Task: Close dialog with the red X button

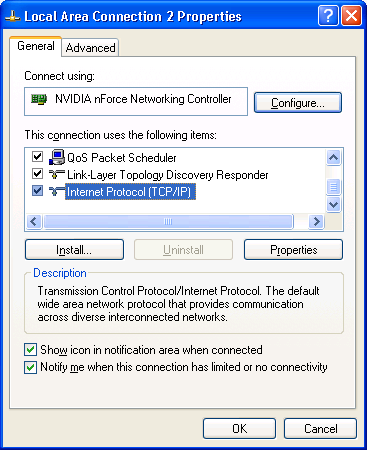Action: (351, 15)
